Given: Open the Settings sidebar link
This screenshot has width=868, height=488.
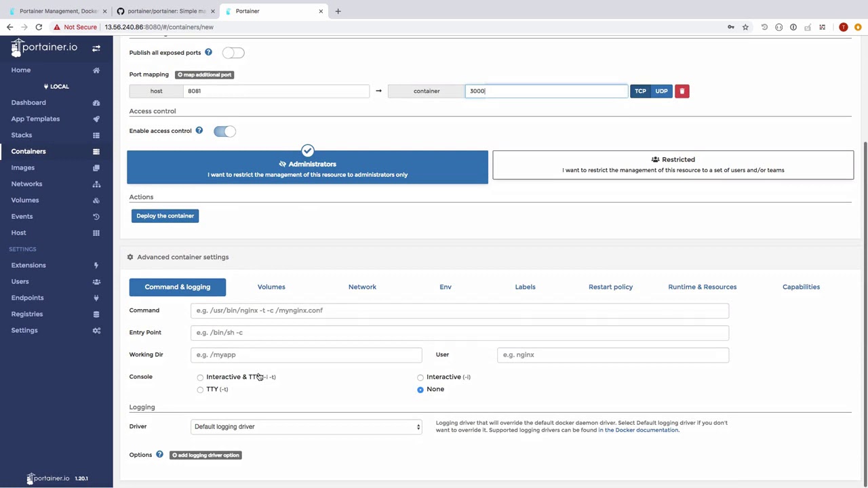Looking at the screenshot, I should pos(24,330).
